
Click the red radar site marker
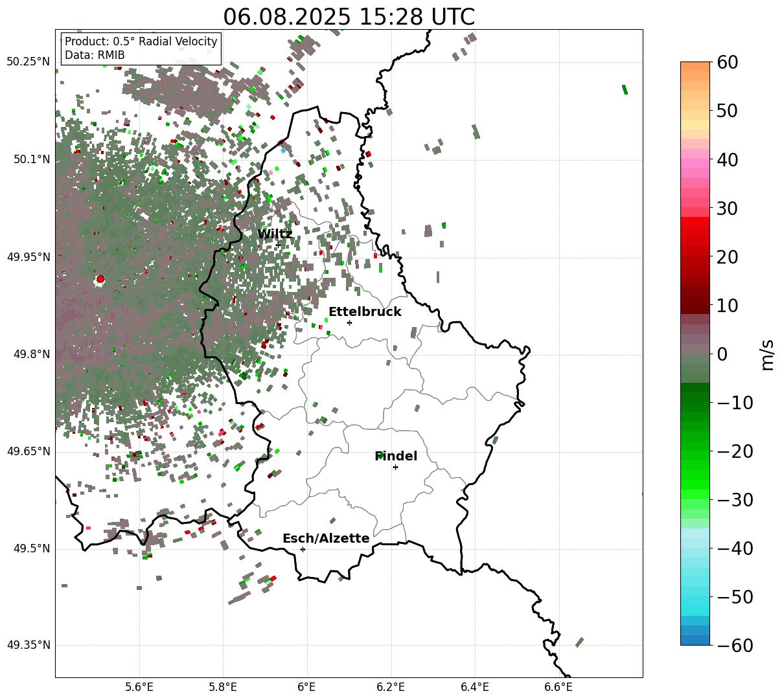(100, 279)
